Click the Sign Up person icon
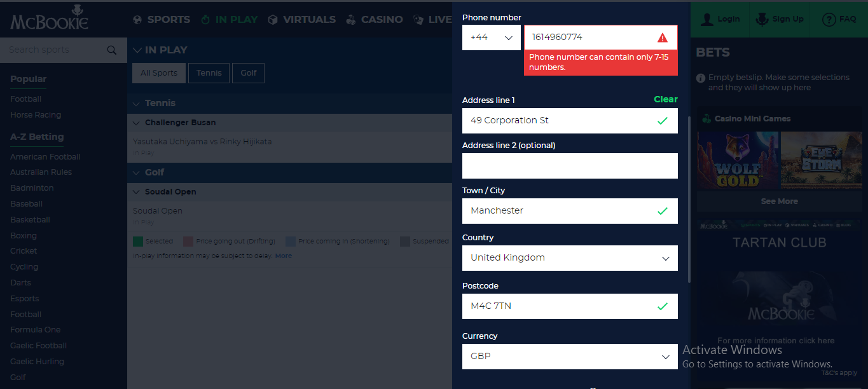The height and width of the screenshot is (389, 868). pyautogui.click(x=761, y=19)
